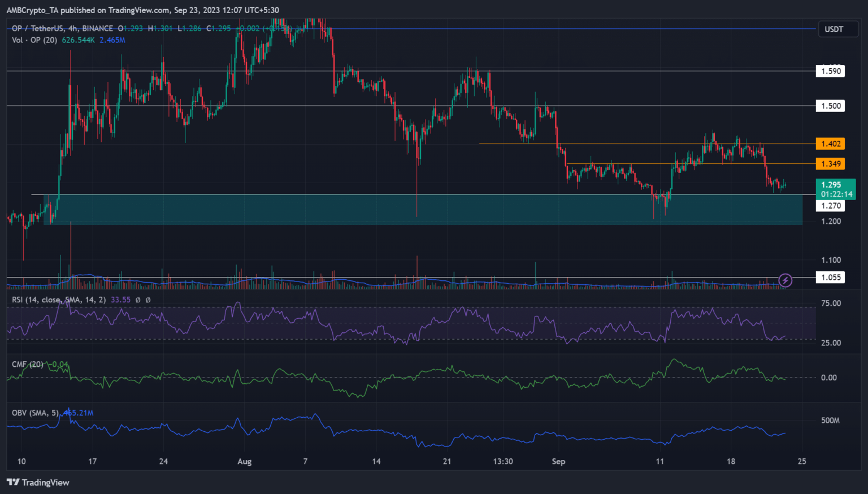868x494 pixels.
Task: Click the 1.590 white price level label
Action: tap(830, 71)
